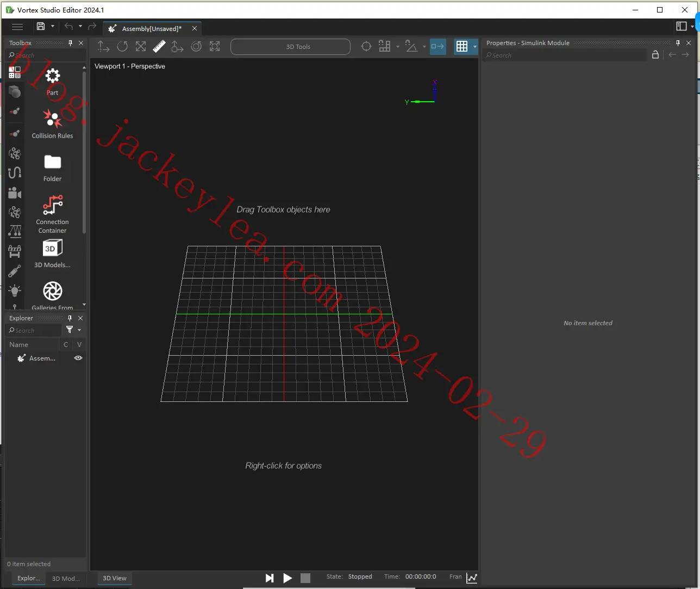This screenshot has height=589, width=700.
Task: Open the layout options dropdown arrow
Action: [692, 27]
